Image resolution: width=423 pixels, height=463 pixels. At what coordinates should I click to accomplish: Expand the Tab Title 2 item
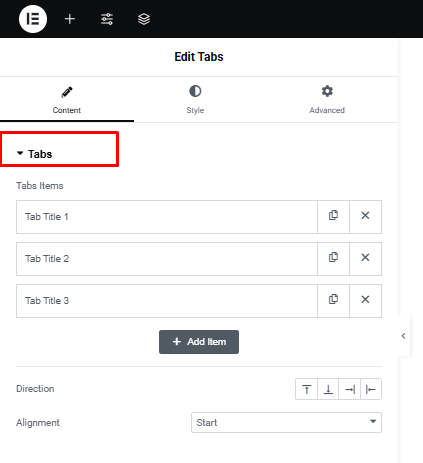tap(167, 259)
